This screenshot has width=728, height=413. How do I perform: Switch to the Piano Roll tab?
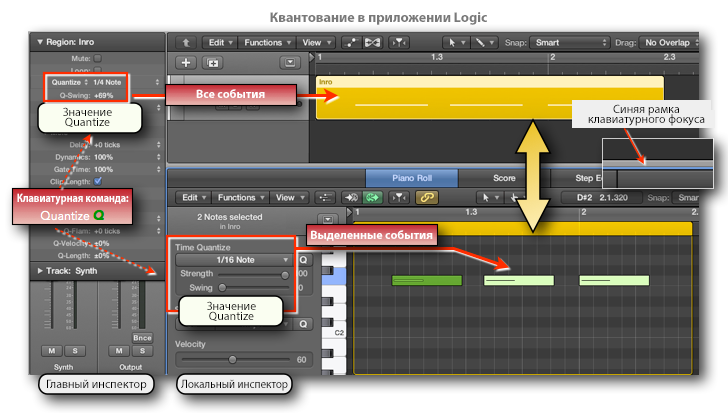(x=412, y=178)
